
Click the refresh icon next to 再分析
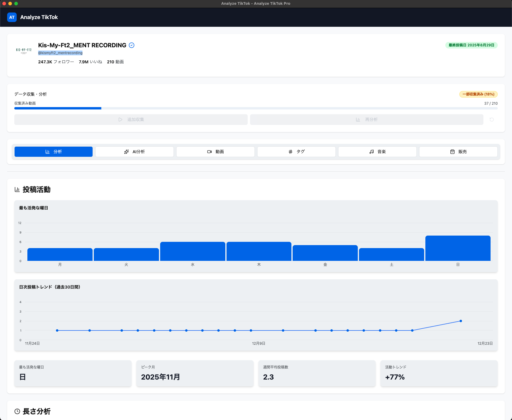(492, 120)
